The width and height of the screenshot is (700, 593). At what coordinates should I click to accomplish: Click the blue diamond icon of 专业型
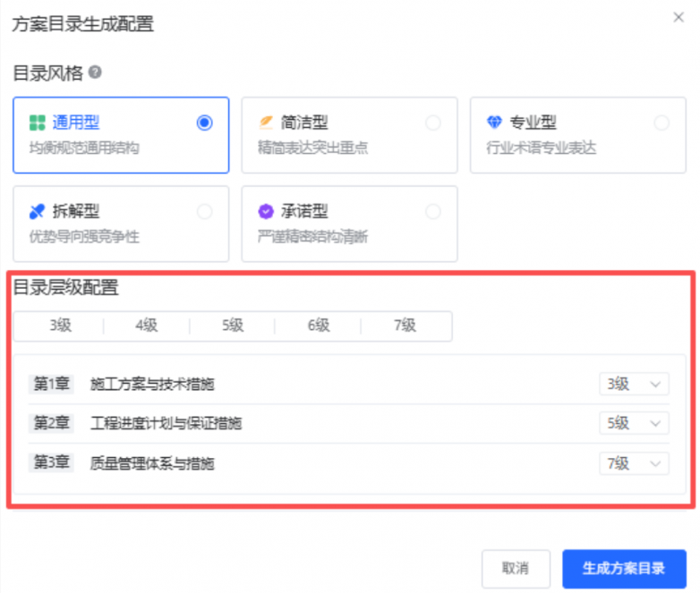click(x=494, y=122)
